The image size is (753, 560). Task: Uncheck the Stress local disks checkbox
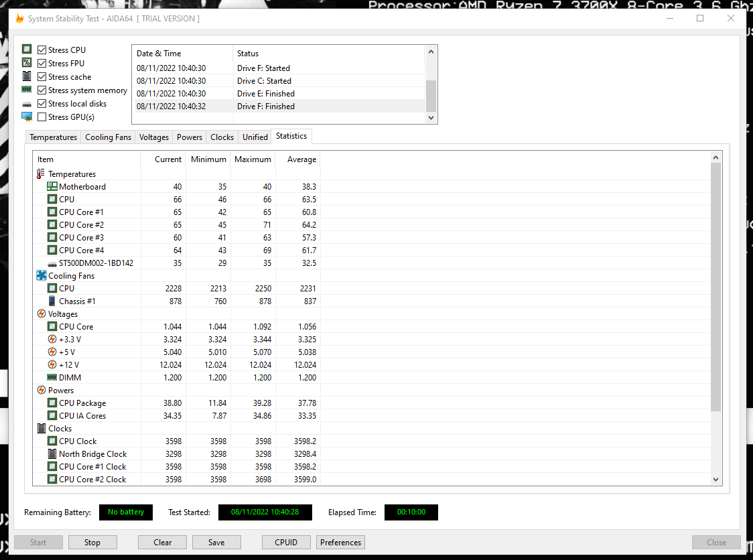tap(42, 104)
